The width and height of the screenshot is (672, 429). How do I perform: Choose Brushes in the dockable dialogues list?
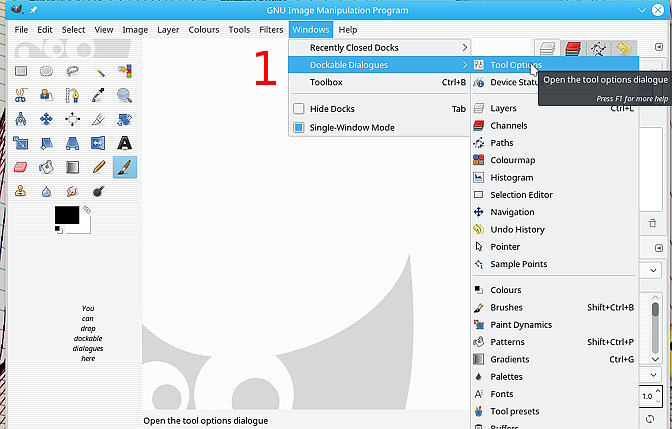coord(554,307)
